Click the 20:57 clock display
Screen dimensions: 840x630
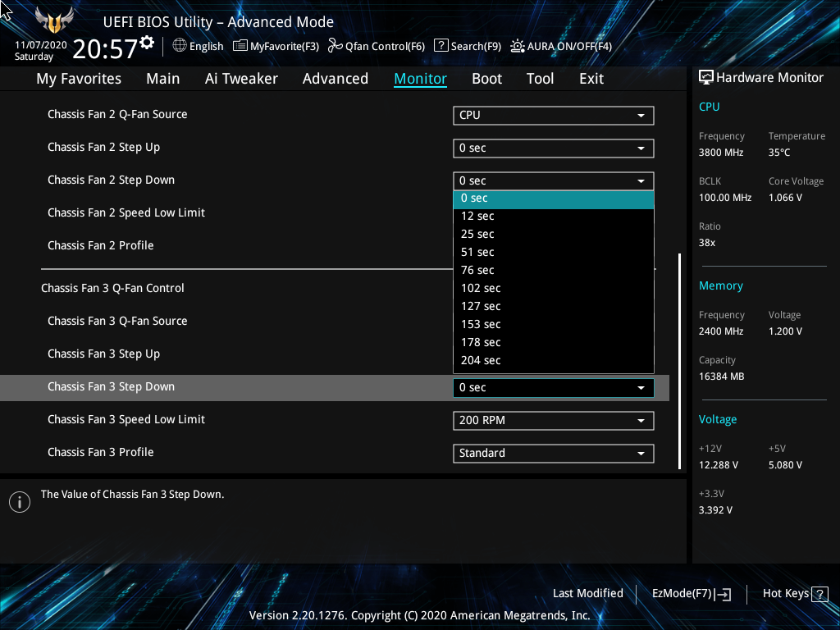[105, 49]
